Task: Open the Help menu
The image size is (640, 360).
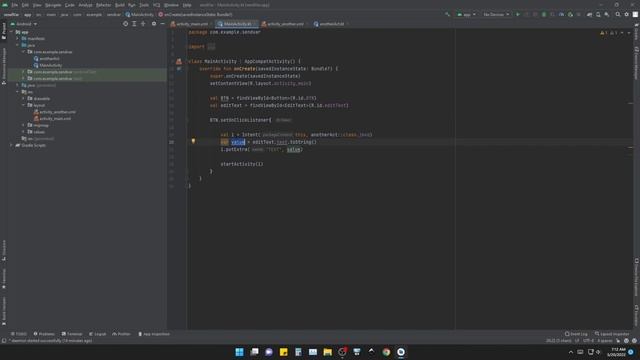Action: (187, 5)
